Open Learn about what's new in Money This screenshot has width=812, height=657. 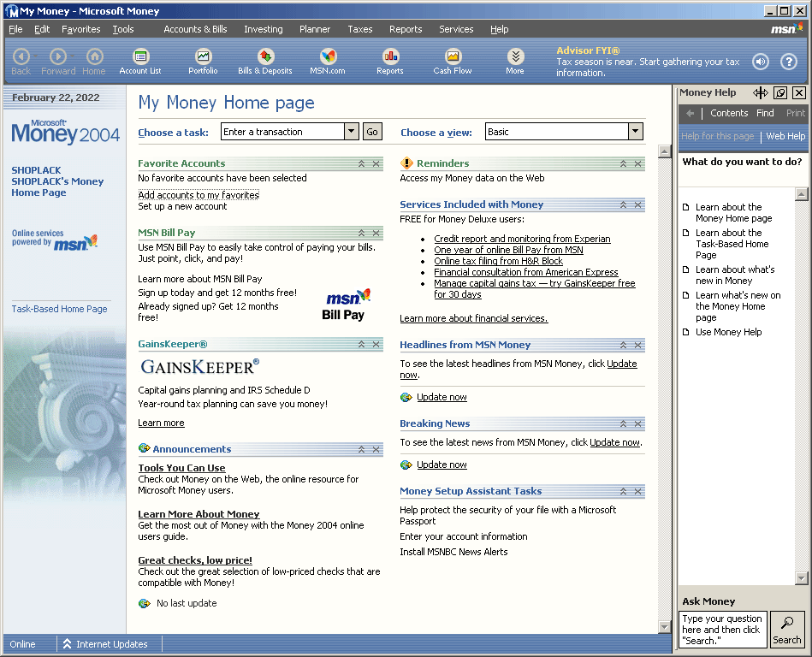pyautogui.click(x=735, y=275)
